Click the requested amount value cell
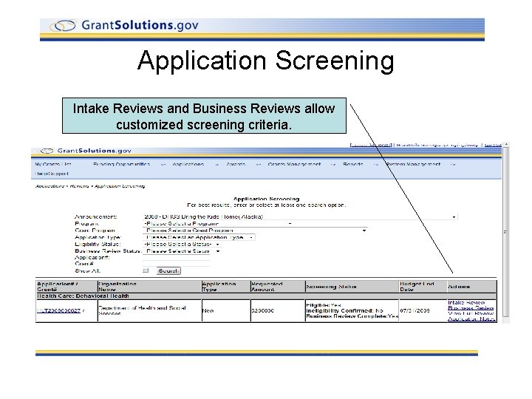This screenshot has width=532, height=399. [x=278, y=311]
